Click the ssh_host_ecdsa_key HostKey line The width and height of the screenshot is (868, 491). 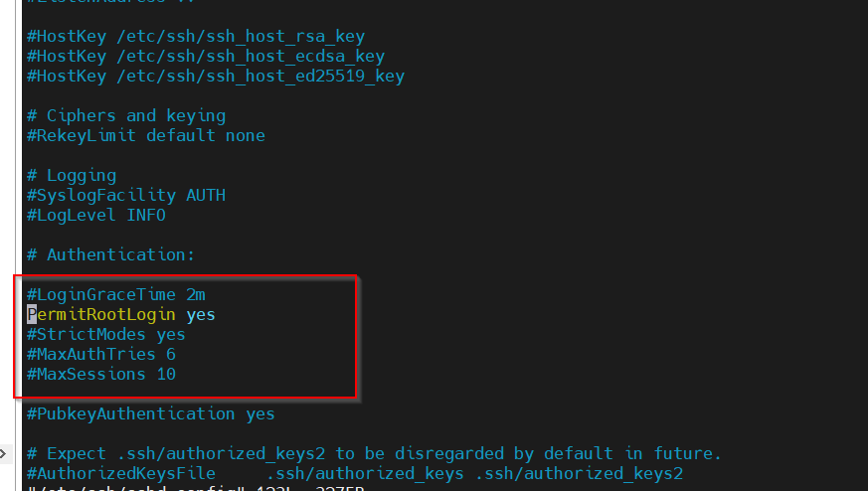(206, 57)
